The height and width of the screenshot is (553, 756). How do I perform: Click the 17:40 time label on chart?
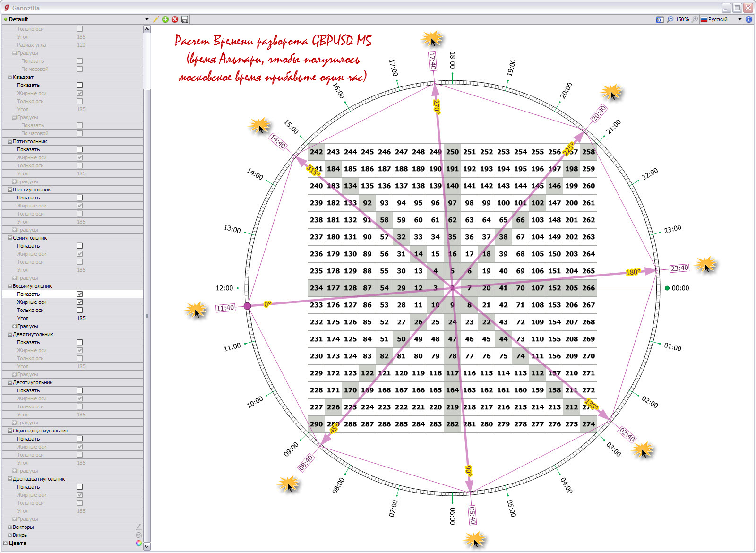click(432, 61)
